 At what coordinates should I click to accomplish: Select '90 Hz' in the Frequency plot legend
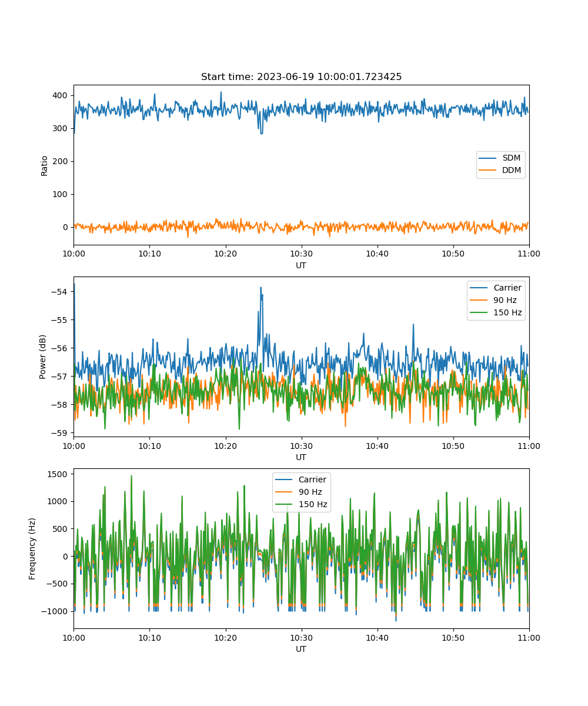[310, 492]
